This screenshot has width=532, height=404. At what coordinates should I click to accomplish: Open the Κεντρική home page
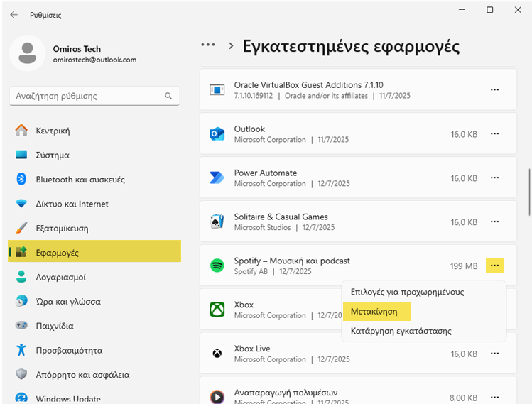(x=94, y=131)
